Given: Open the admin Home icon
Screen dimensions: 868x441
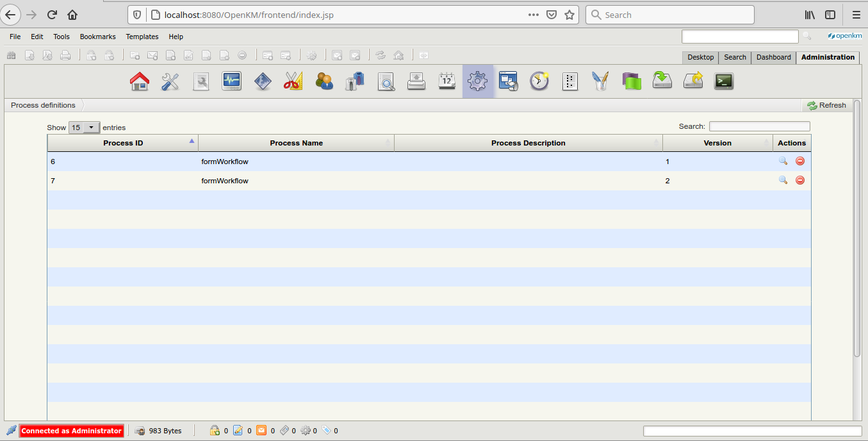Looking at the screenshot, I should tap(139, 81).
